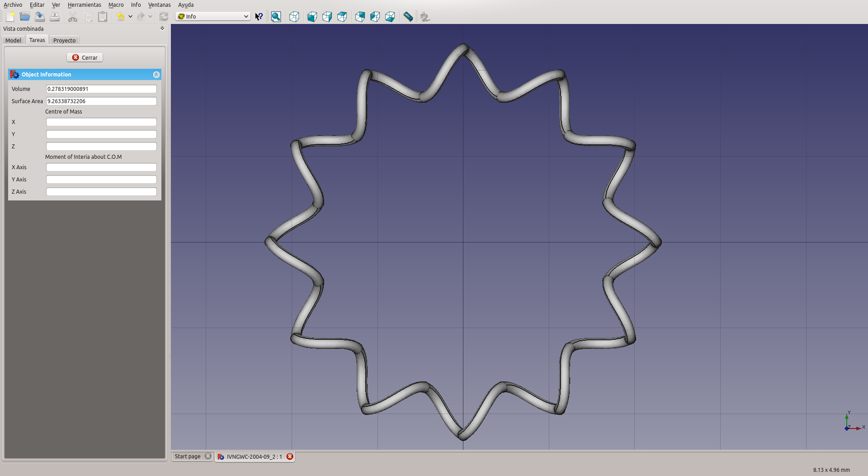Set right view
The height and width of the screenshot is (476, 868).
coord(342,17)
